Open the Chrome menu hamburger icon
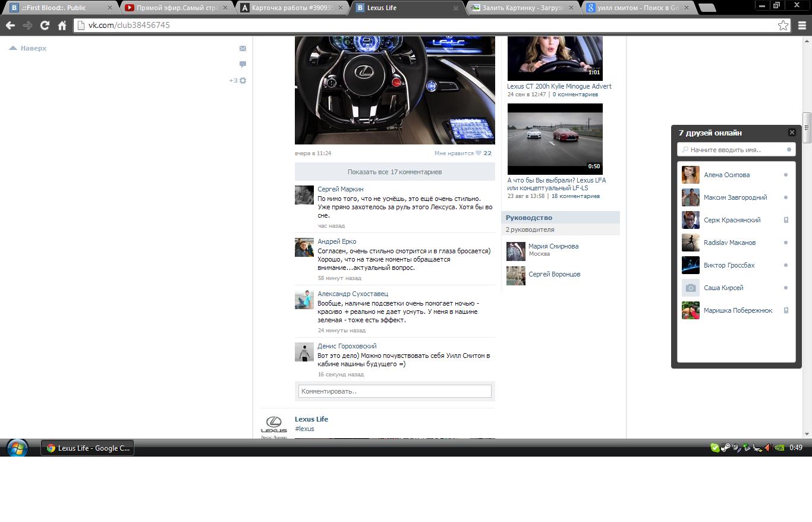This screenshot has width=812, height=522. pos(802,26)
